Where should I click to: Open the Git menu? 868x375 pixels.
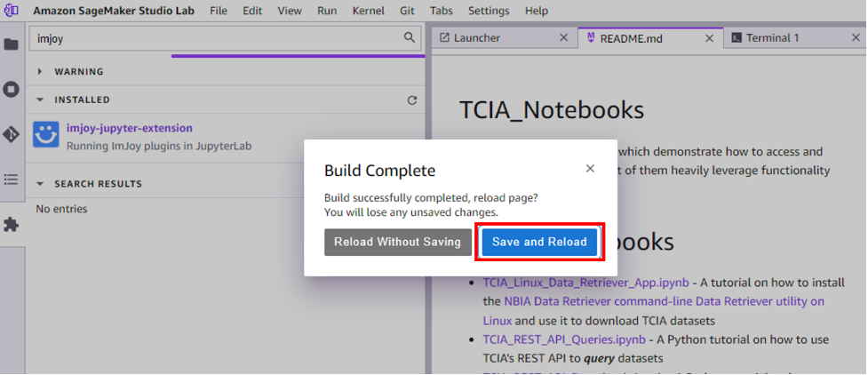pos(408,11)
